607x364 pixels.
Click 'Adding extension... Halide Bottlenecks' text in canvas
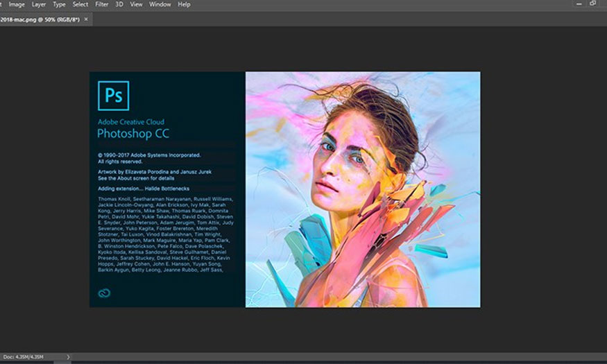[x=144, y=189]
